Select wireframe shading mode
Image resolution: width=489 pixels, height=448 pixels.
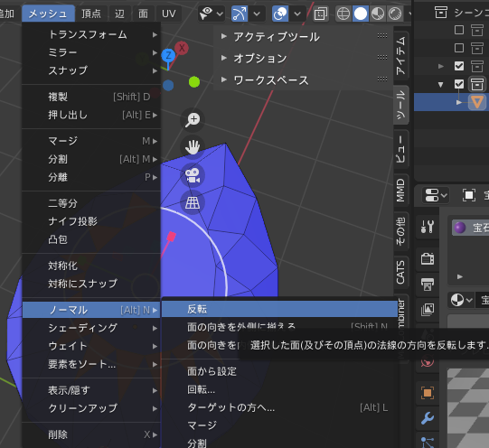tap(343, 14)
